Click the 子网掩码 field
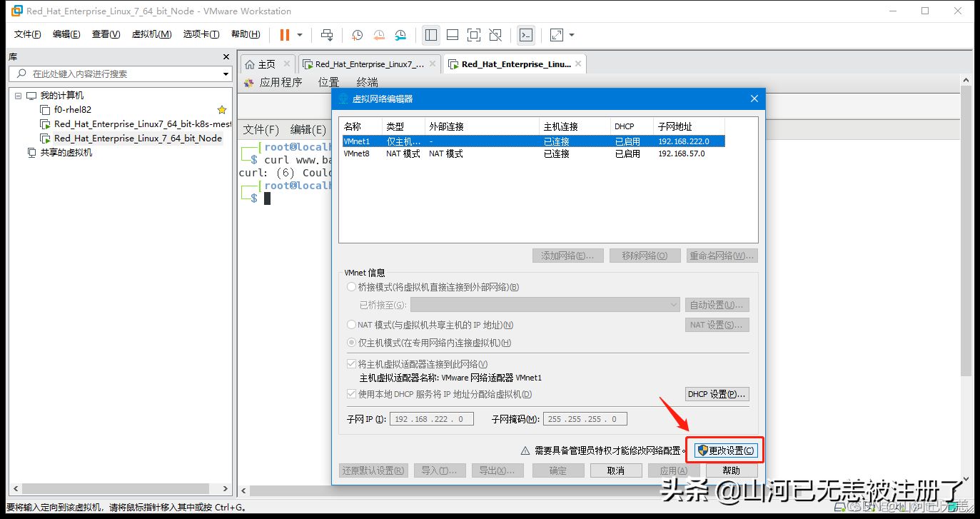Image resolution: width=980 pixels, height=519 pixels. point(585,419)
